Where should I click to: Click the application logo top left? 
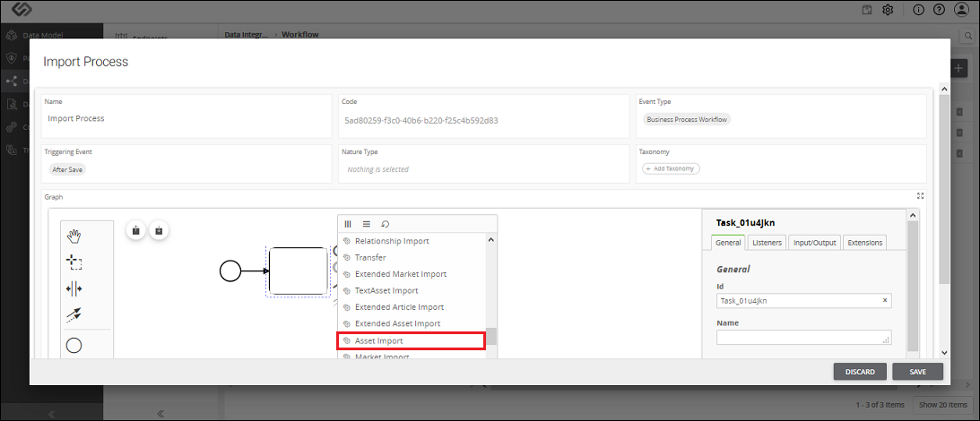[22, 9]
